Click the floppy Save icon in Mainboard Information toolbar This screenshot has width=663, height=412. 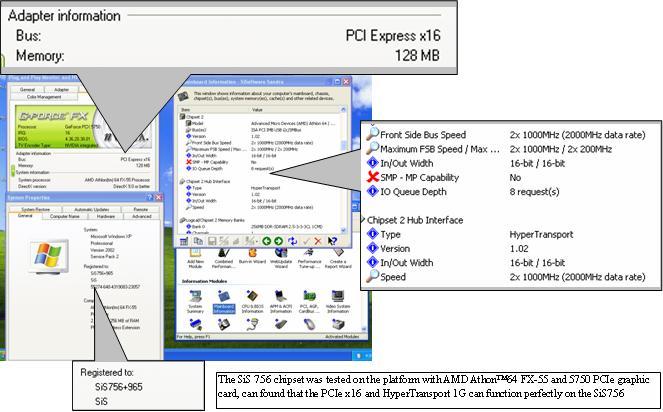coord(212,241)
